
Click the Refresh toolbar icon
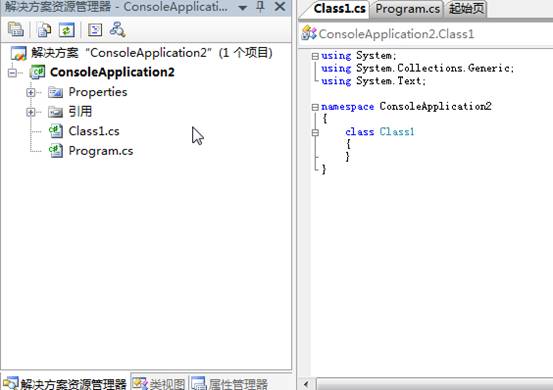[x=67, y=30]
